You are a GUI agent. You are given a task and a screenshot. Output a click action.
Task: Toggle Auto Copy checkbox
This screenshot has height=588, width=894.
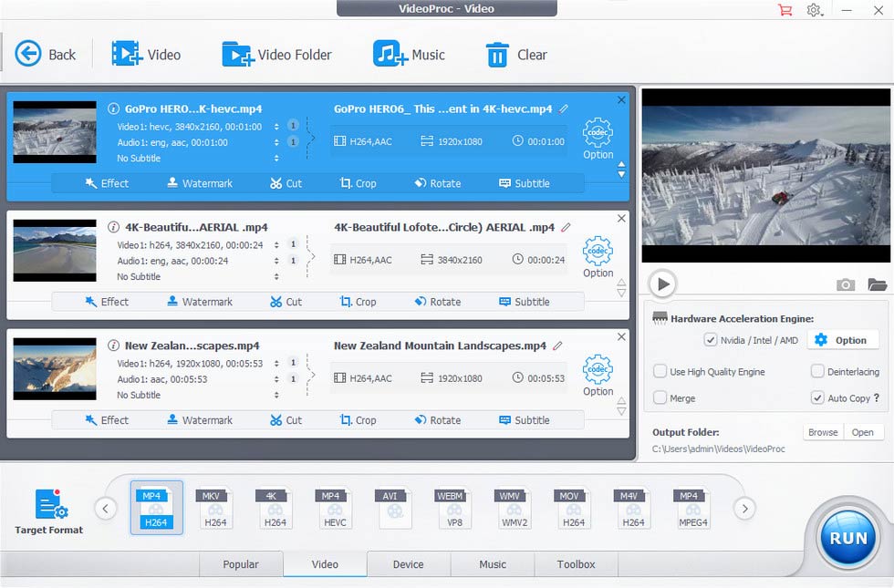[x=817, y=397]
